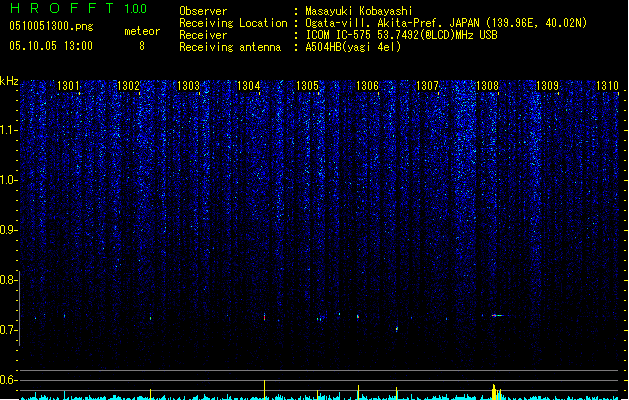Click the 1302 time marker

pos(128,85)
